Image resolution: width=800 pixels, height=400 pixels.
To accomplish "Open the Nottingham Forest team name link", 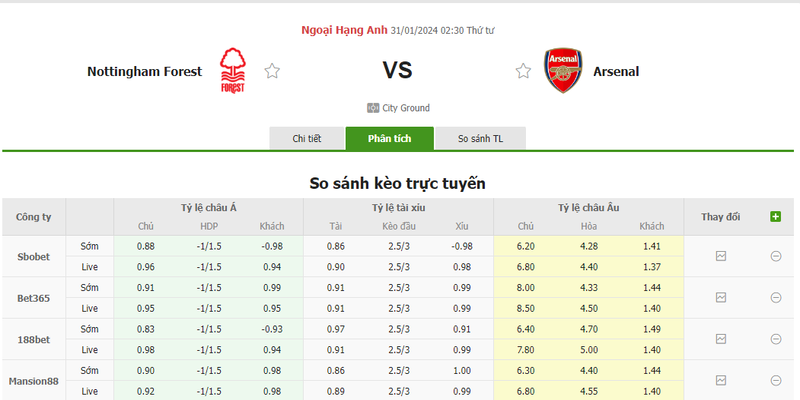I will 144,71.
